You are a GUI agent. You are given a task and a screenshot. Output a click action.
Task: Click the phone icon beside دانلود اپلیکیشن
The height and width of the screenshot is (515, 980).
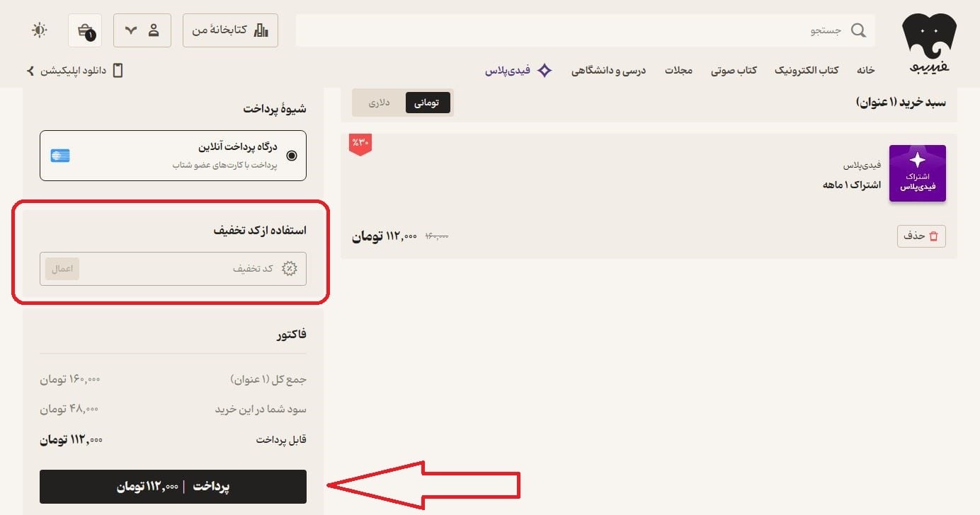118,70
